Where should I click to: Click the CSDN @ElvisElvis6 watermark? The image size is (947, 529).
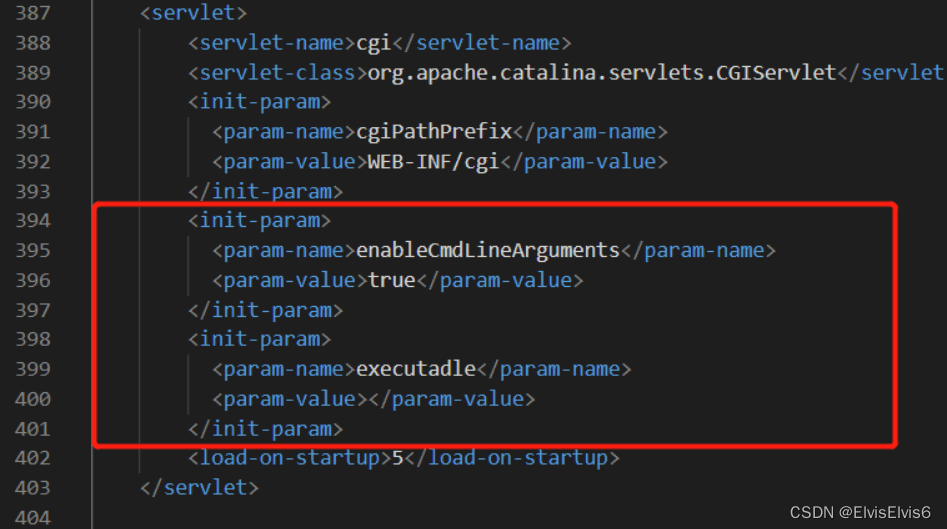(860, 512)
